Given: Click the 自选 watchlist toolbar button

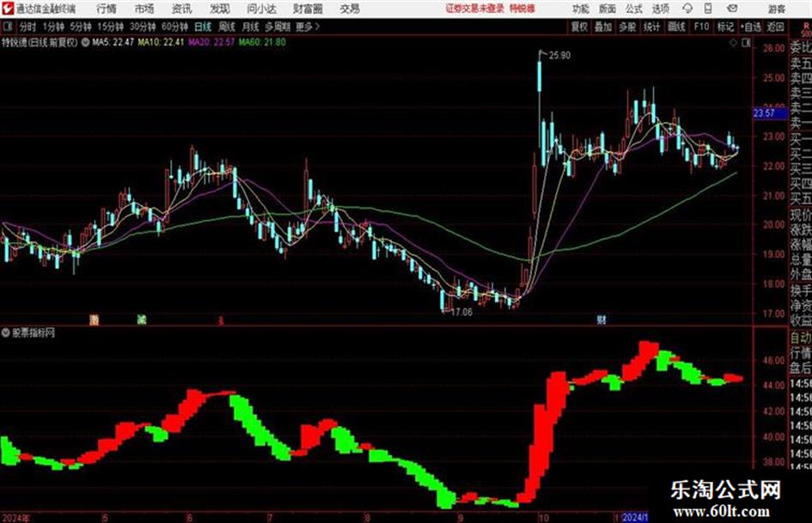Looking at the screenshot, I should (750, 27).
